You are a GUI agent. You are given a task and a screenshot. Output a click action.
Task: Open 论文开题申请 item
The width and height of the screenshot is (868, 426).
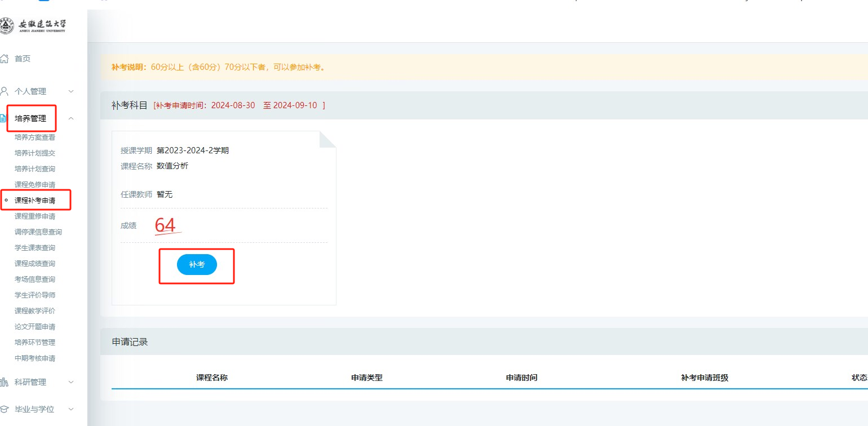[x=35, y=326]
